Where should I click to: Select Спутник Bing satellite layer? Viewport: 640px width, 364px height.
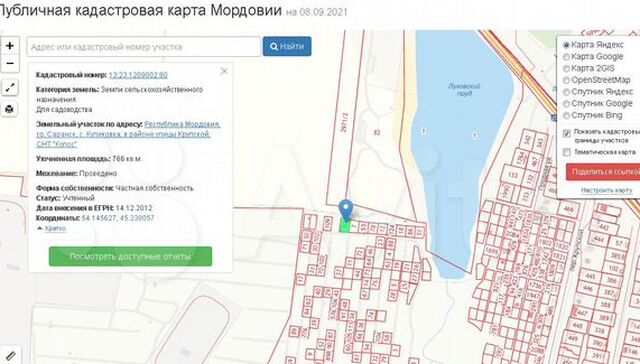tap(566, 115)
